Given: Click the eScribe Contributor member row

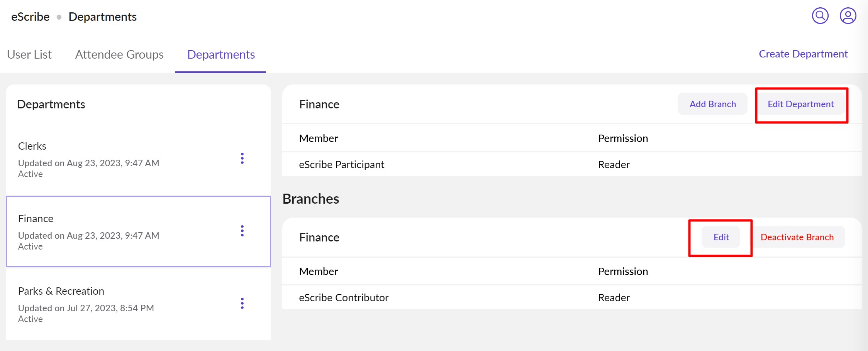Looking at the screenshot, I should [344, 298].
